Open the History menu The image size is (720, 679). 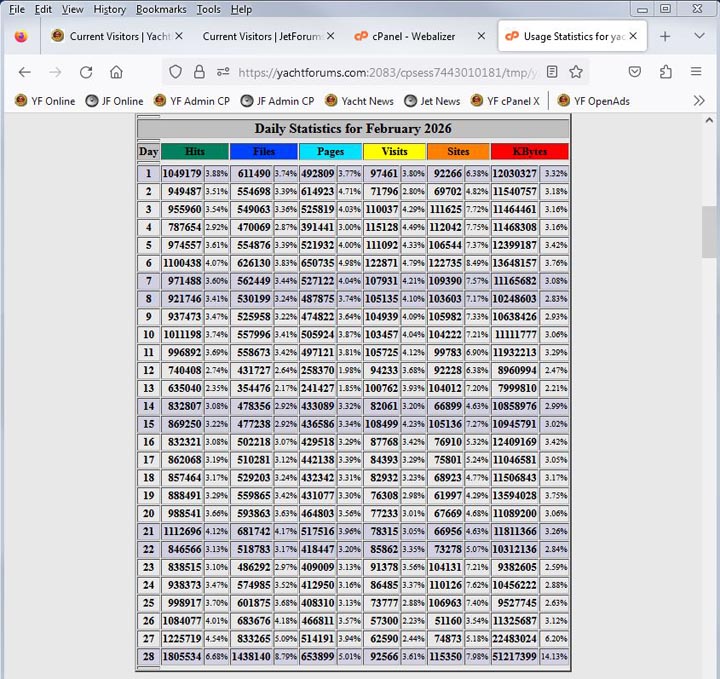[109, 9]
